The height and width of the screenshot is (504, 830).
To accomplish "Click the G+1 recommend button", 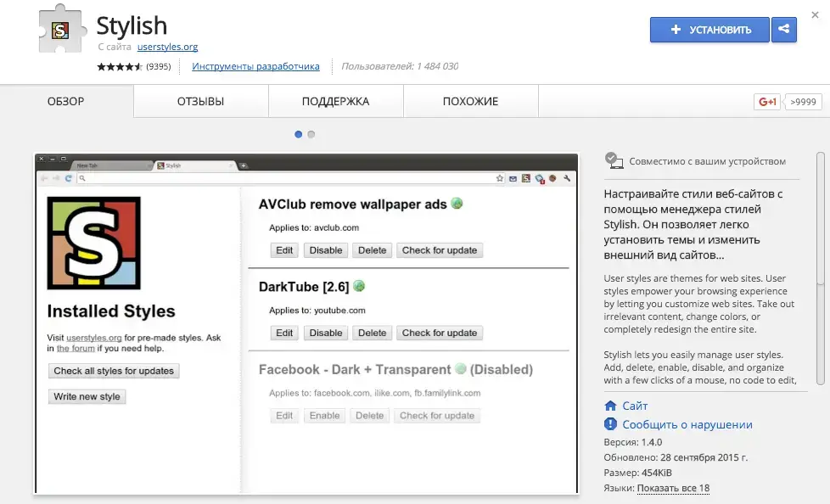I will tap(767, 102).
